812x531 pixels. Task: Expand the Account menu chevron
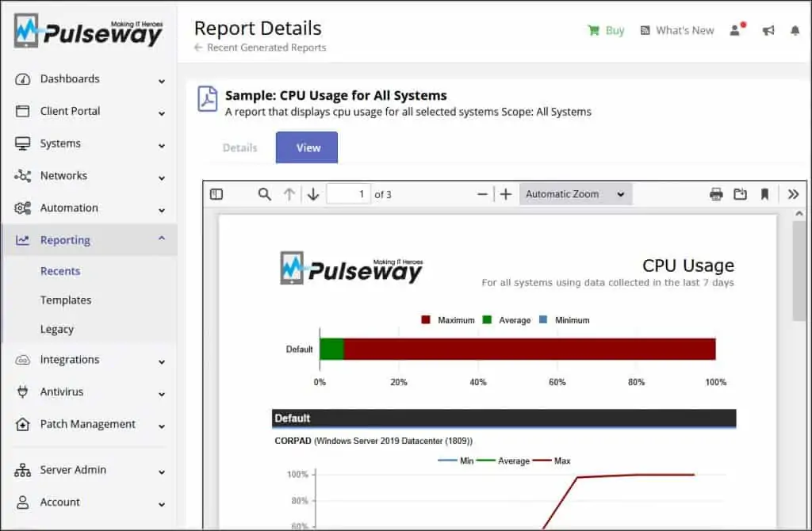tap(162, 504)
